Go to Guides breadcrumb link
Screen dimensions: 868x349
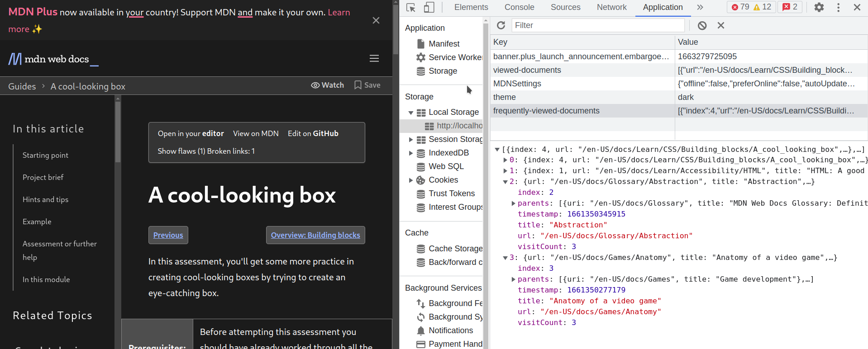click(22, 86)
